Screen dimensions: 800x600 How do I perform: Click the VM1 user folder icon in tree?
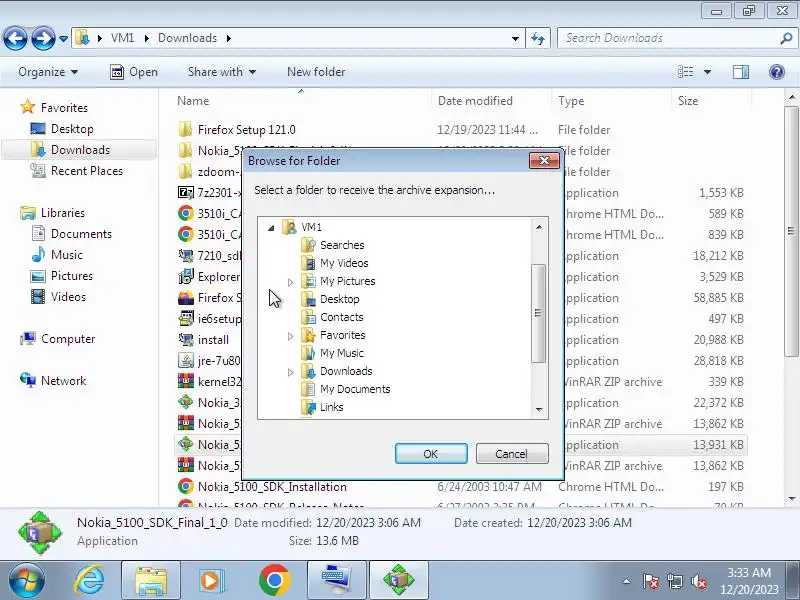pos(289,227)
